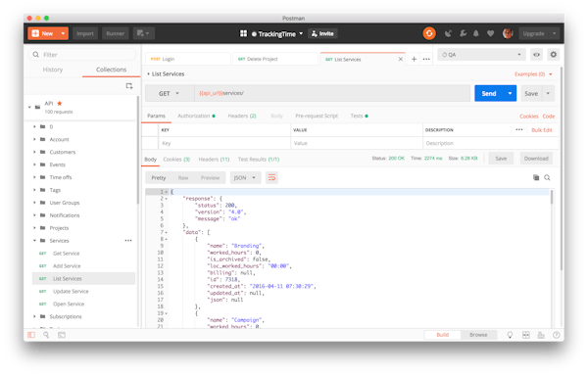
Task: Open the Upgrade dropdown arrow
Action: tap(555, 33)
